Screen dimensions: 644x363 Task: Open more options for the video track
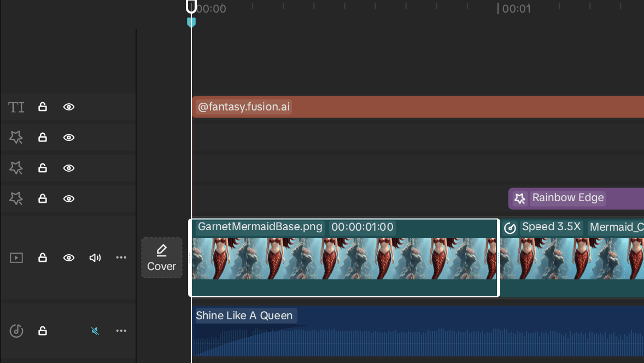click(x=121, y=257)
